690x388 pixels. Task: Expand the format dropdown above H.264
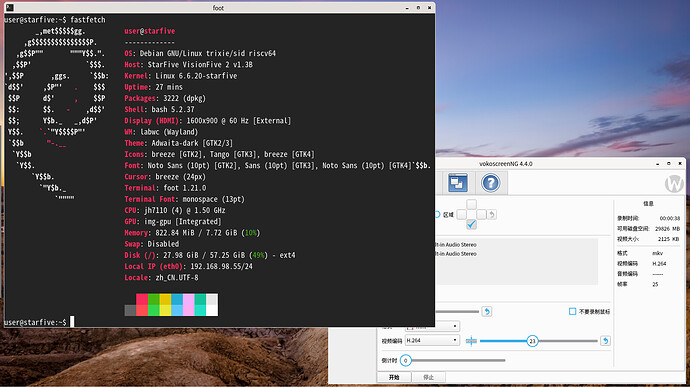(x=432, y=326)
